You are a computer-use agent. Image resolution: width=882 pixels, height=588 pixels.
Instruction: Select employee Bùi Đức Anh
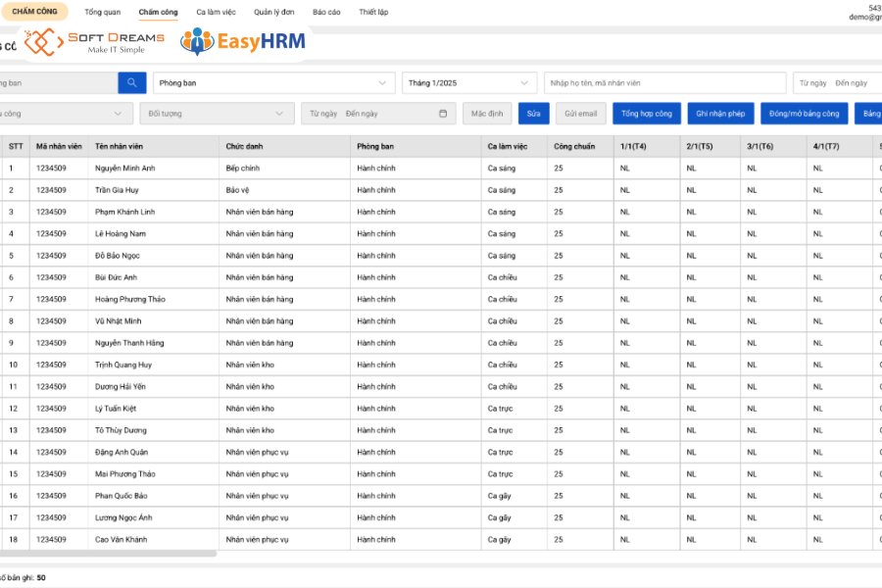coord(116,277)
